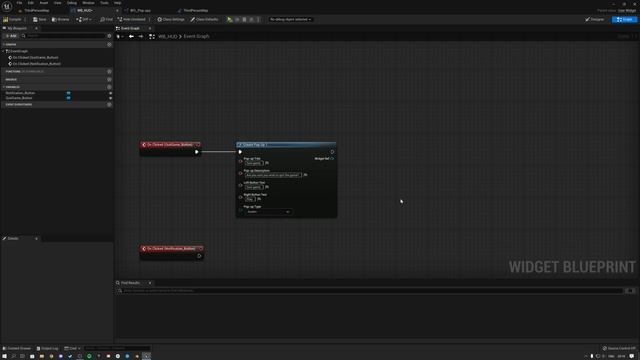The height and width of the screenshot is (360, 640).
Task: Focus the My Blueprint search field
Action: pos(65,36)
